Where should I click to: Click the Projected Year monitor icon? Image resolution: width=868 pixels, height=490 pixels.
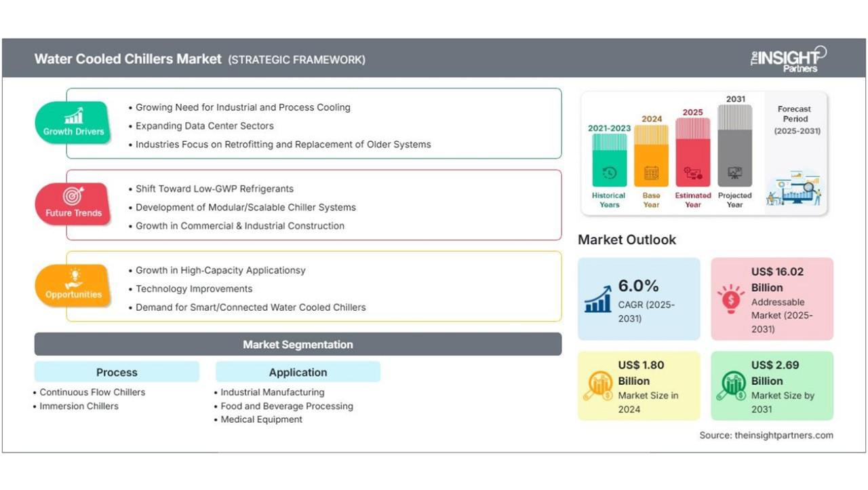click(x=734, y=173)
